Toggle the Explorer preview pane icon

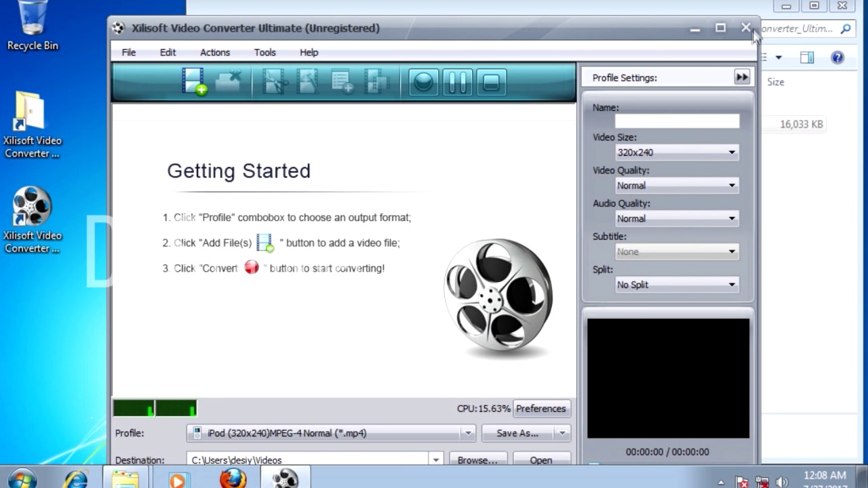coord(807,58)
